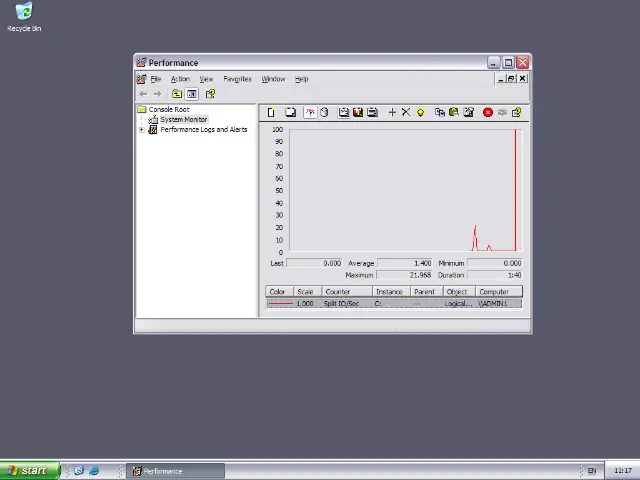Open the Action menu

click(x=180, y=79)
